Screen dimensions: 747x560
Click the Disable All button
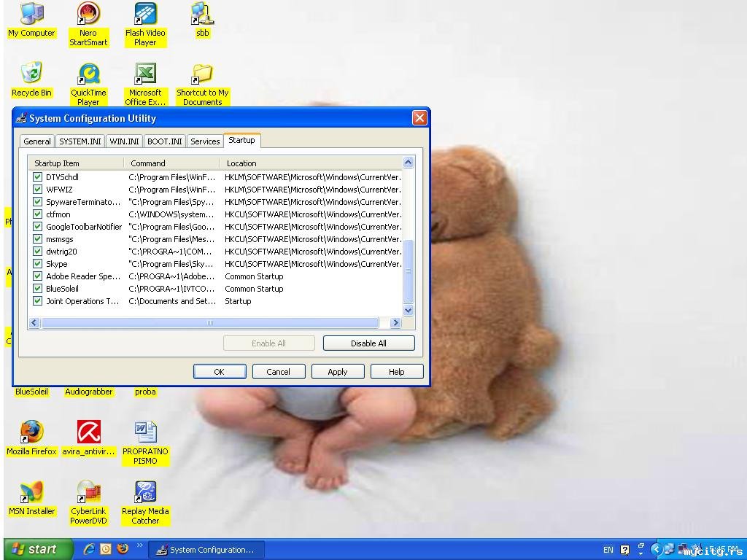coord(368,343)
